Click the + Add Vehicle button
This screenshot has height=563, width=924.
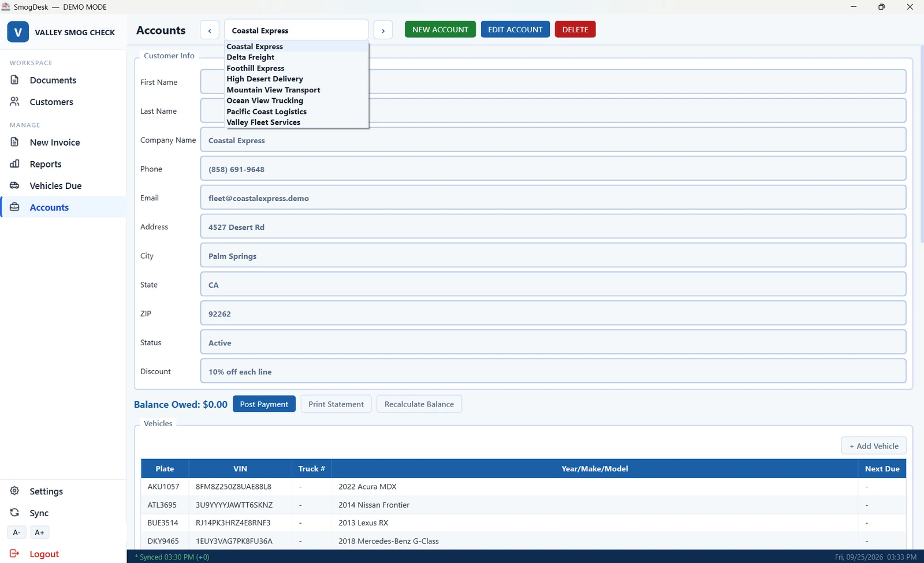click(x=874, y=446)
